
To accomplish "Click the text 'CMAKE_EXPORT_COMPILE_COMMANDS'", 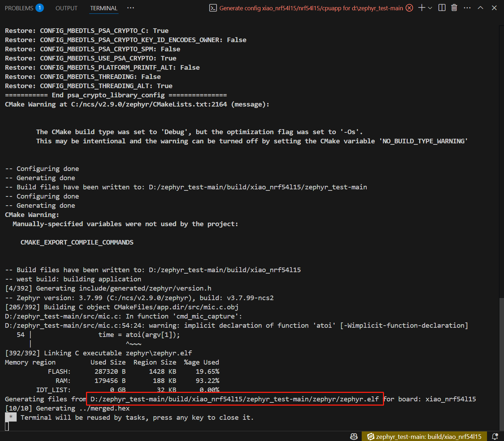I will [77, 242].
